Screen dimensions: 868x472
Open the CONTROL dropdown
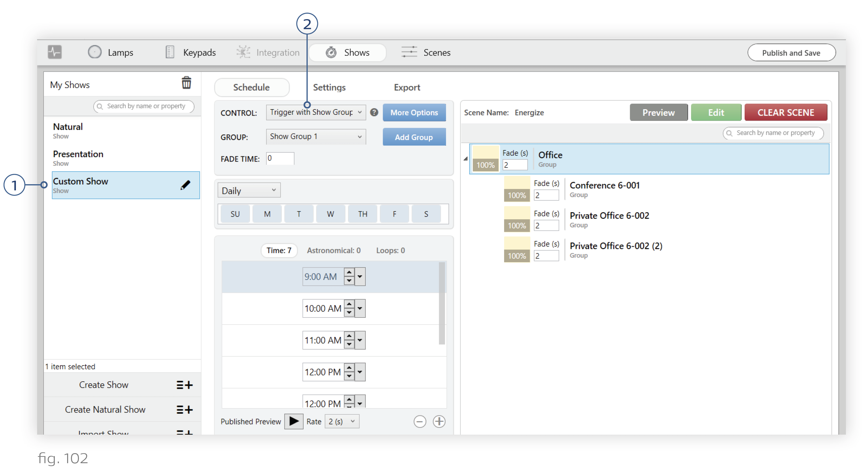tap(315, 112)
